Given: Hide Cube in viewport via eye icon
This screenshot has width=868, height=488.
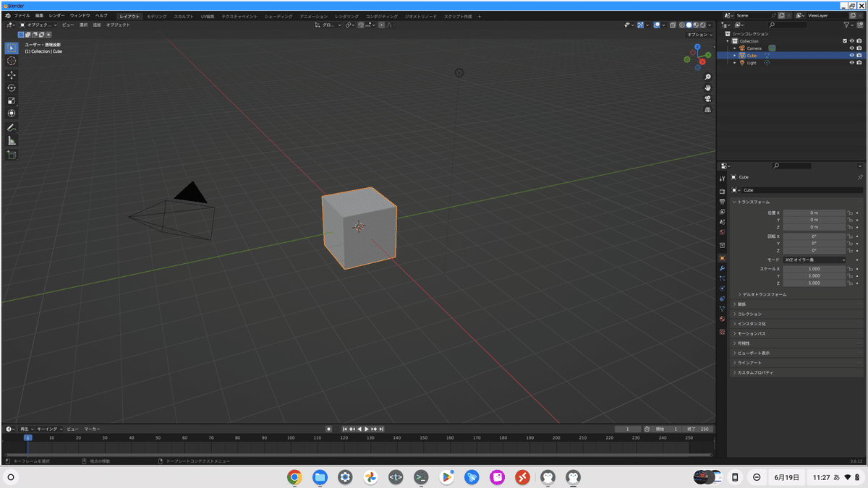Looking at the screenshot, I should 851,56.
